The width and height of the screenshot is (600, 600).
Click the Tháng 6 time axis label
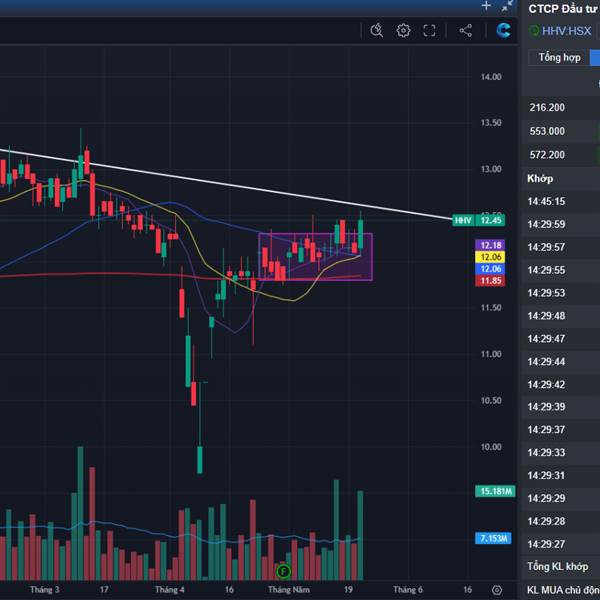tap(408, 590)
